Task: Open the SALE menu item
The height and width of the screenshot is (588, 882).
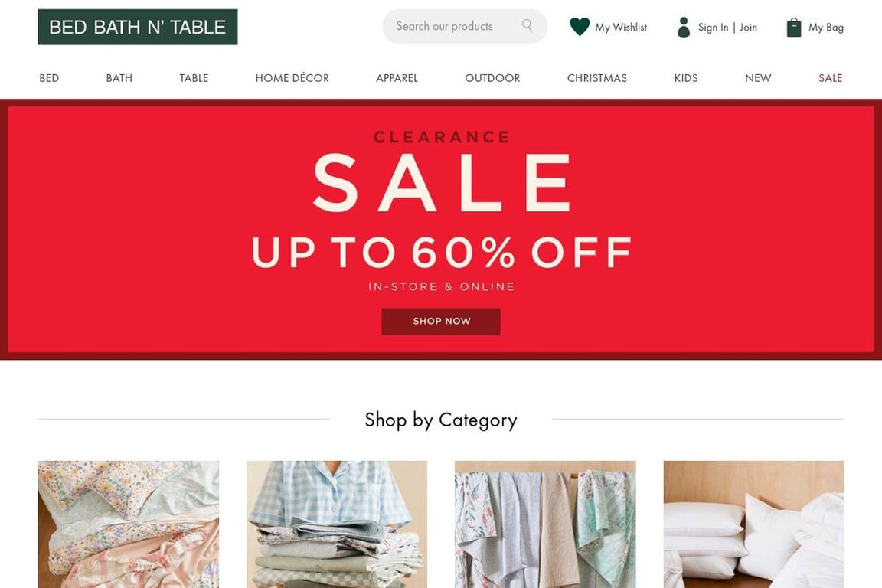Action: point(830,78)
